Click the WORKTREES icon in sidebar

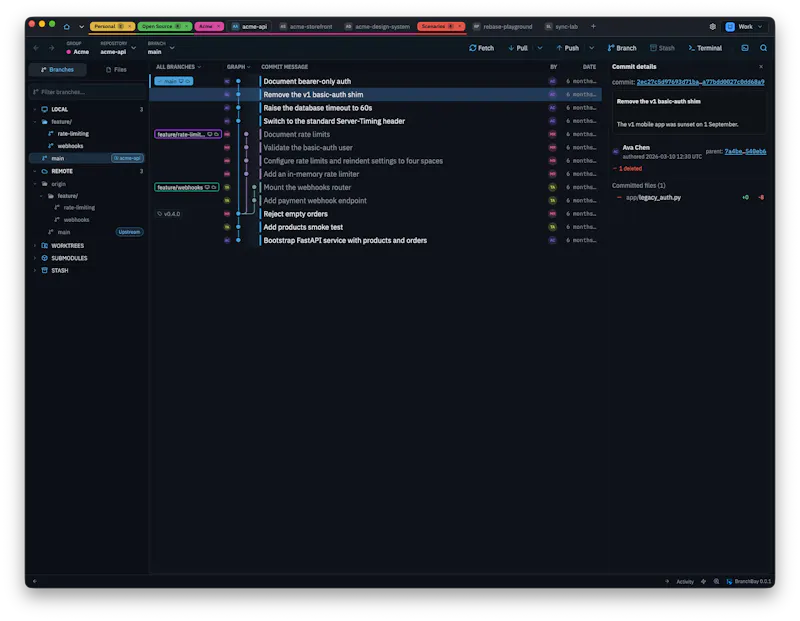point(44,246)
